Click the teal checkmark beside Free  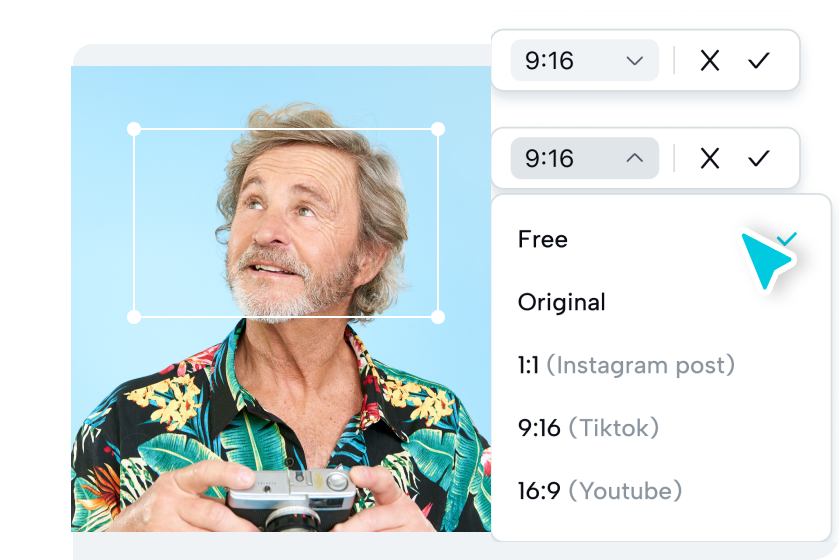[788, 239]
